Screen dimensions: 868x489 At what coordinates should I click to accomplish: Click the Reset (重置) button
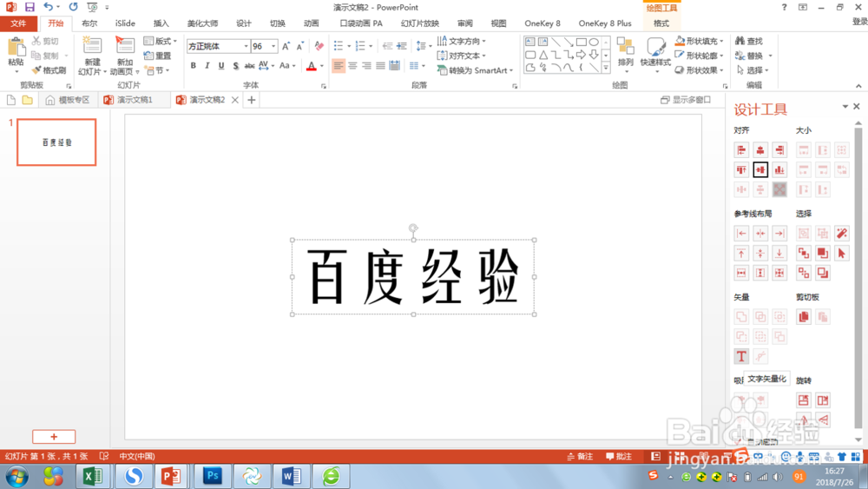157,56
